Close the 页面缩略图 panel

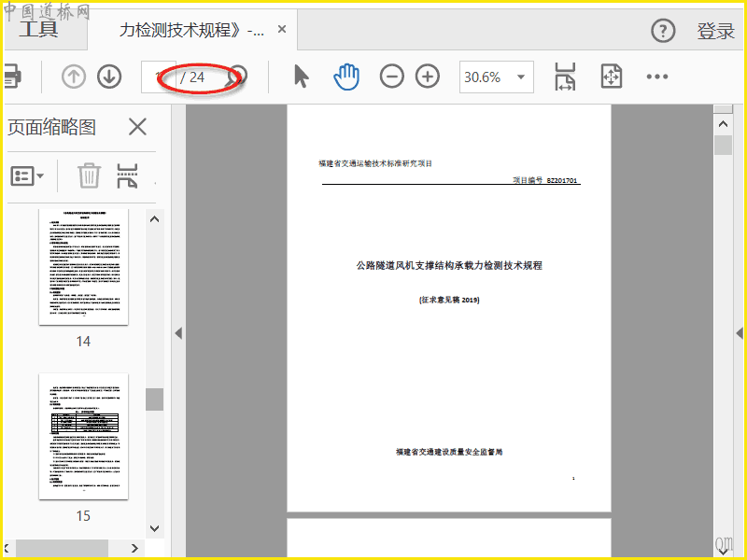137,127
